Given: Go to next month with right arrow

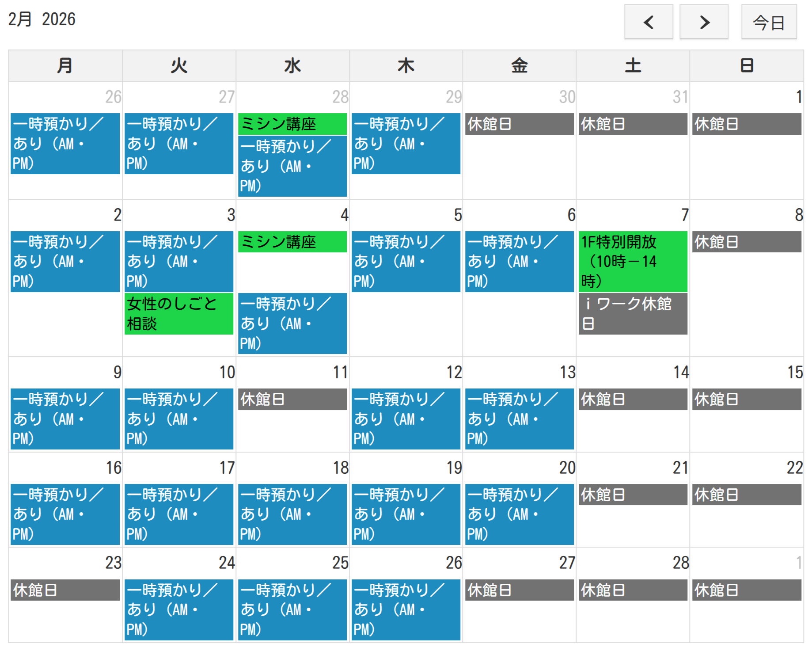Looking at the screenshot, I should point(703,22).
